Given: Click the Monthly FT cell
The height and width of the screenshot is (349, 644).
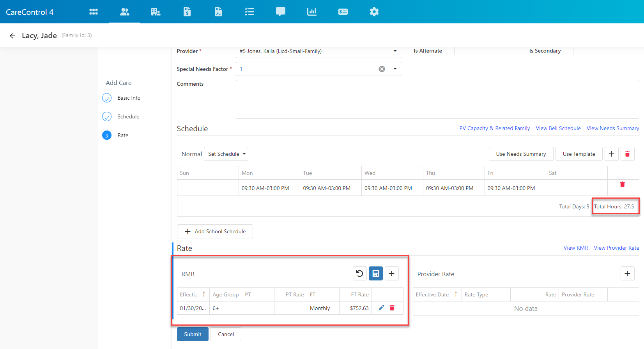Looking at the screenshot, I should 323,308.
